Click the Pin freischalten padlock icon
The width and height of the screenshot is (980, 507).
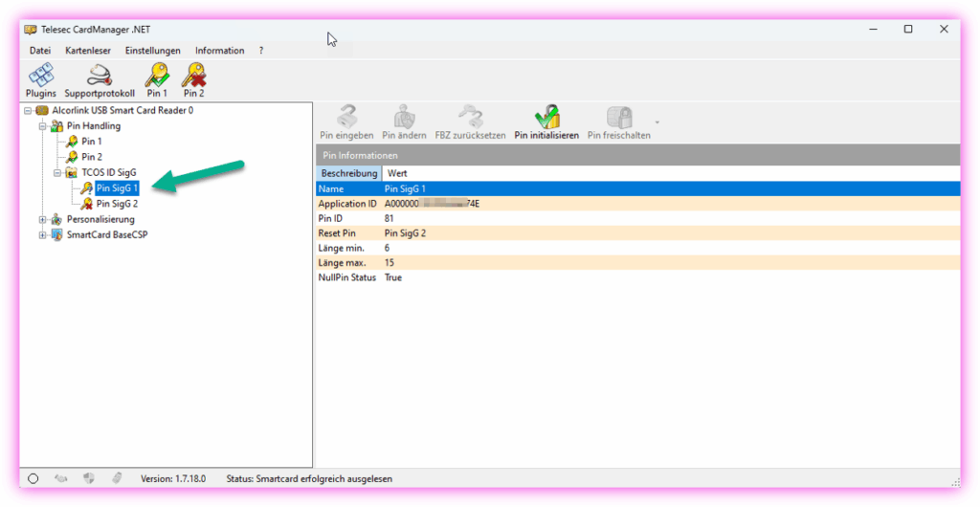tap(619, 118)
